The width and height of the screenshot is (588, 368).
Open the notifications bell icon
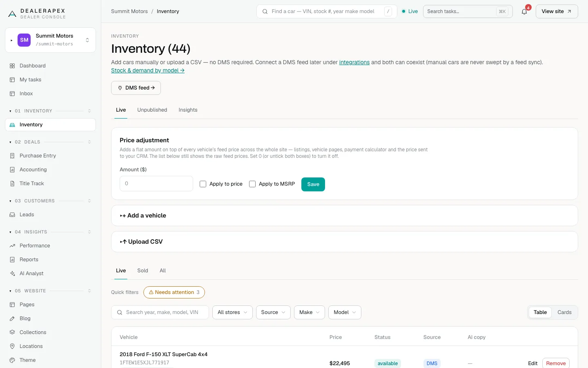(524, 11)
